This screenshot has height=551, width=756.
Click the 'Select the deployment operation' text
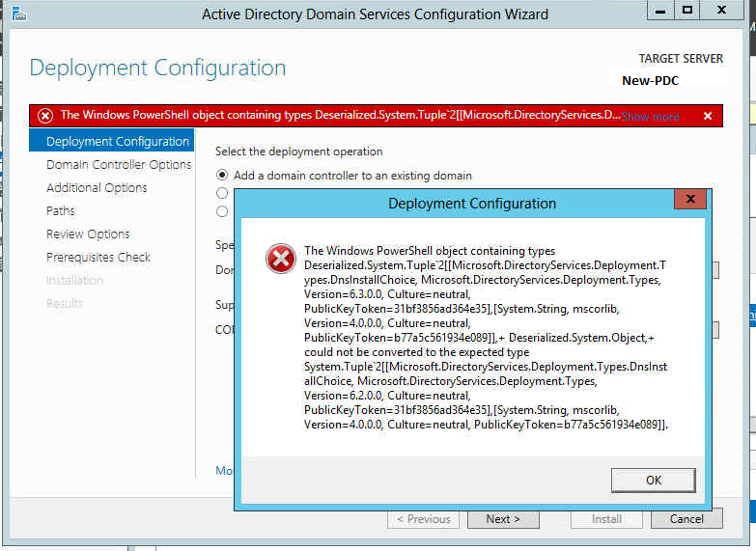[299, 152]
